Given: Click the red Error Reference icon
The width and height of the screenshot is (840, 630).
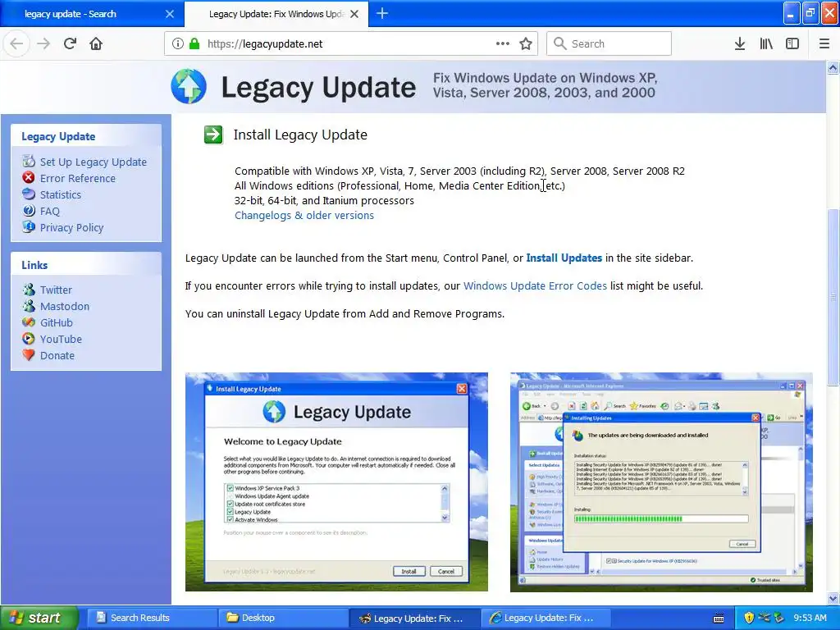Looking at the screenshot, I should click(29, 177).
